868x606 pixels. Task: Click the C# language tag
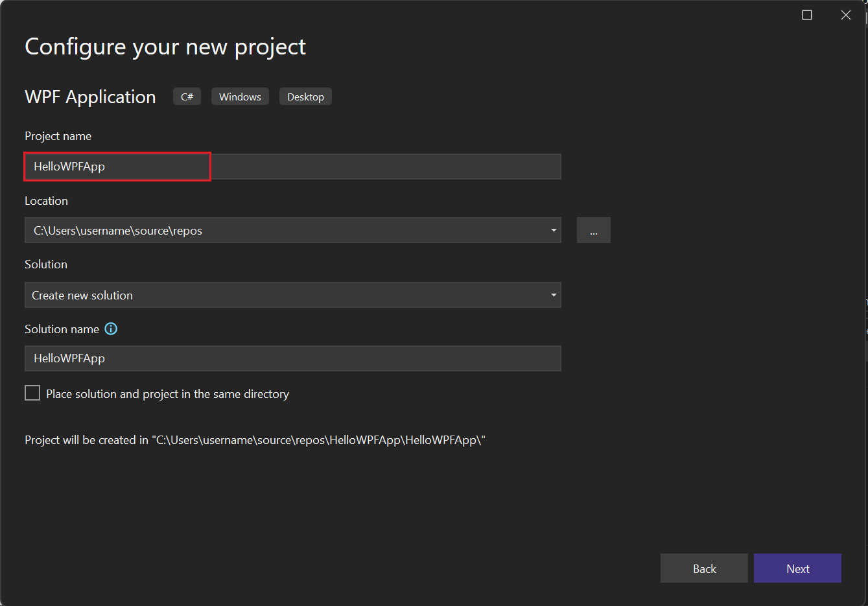[187, 97]
